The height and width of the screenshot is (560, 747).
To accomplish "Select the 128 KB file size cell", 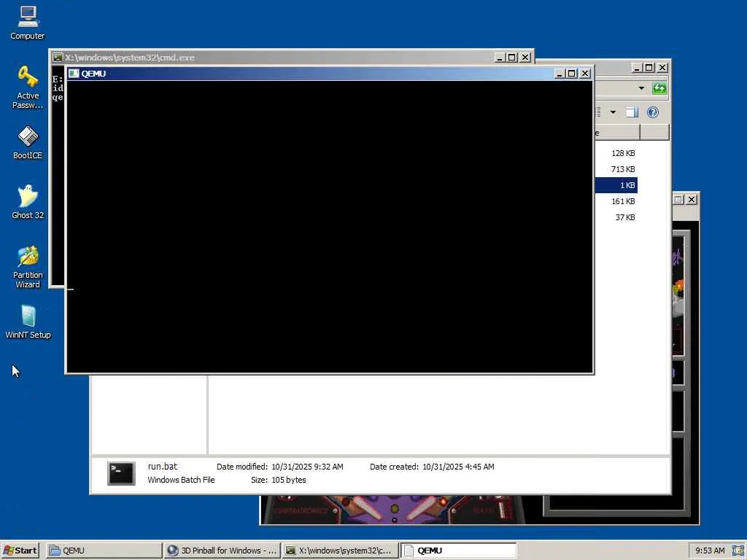I will (623, 153).
